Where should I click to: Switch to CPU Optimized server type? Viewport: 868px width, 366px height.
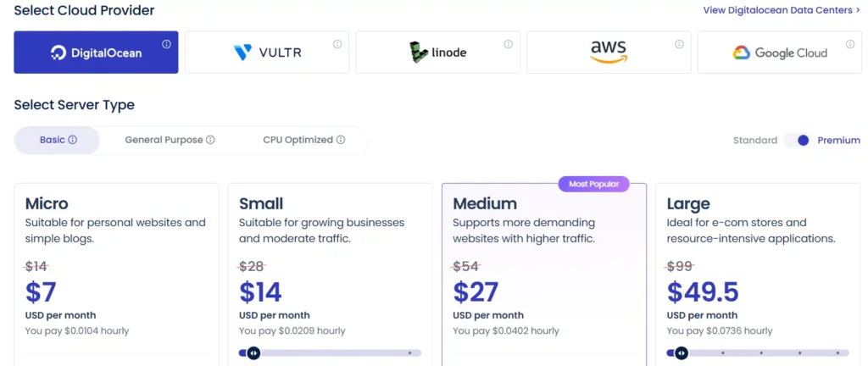(x=303, y=140)
